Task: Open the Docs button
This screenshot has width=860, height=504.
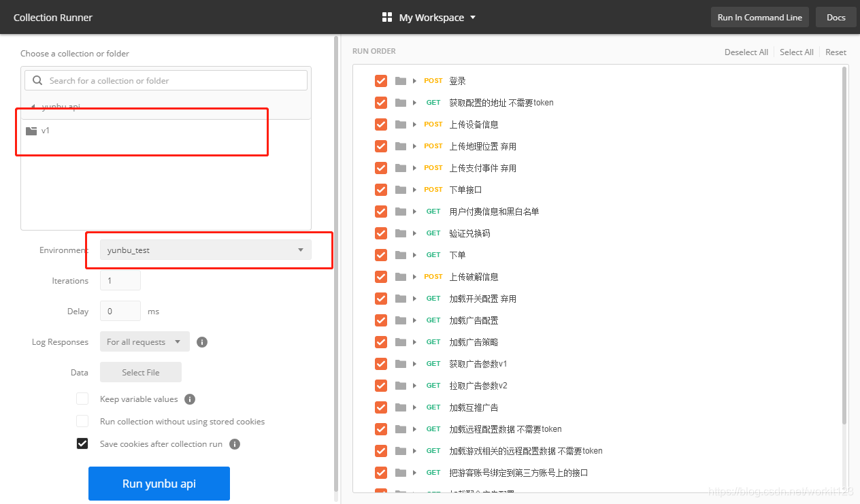Action: pos(836,18)
